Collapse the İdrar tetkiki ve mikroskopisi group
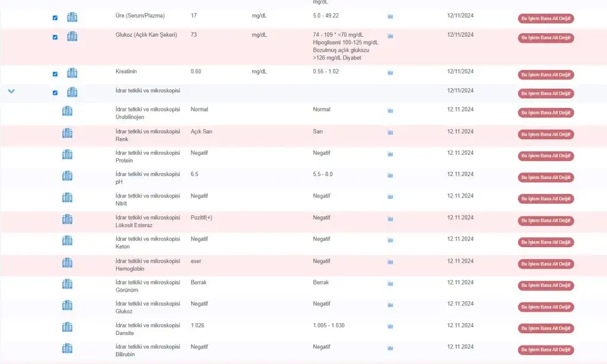 [11, 91]
